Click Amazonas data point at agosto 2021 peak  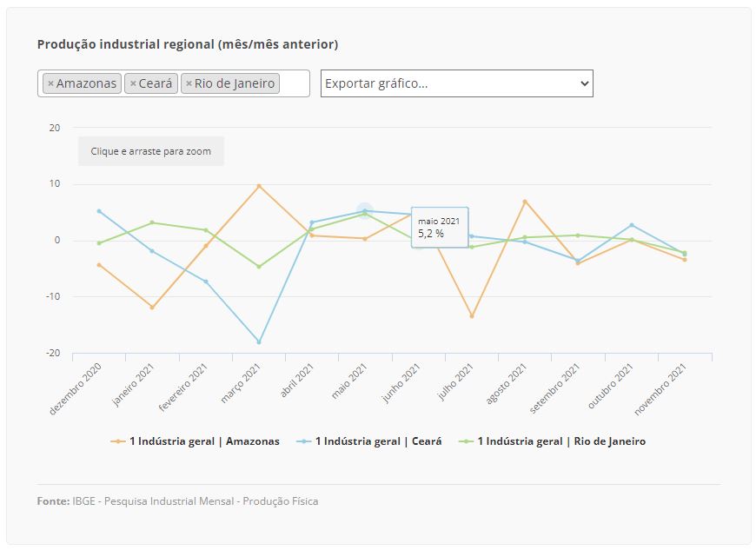click(x=525, y=202)
